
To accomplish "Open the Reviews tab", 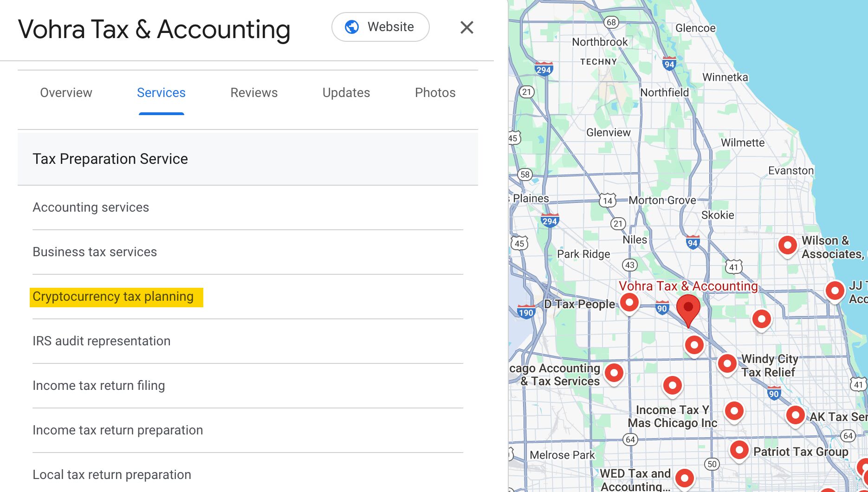I will [x=254, y=93].
